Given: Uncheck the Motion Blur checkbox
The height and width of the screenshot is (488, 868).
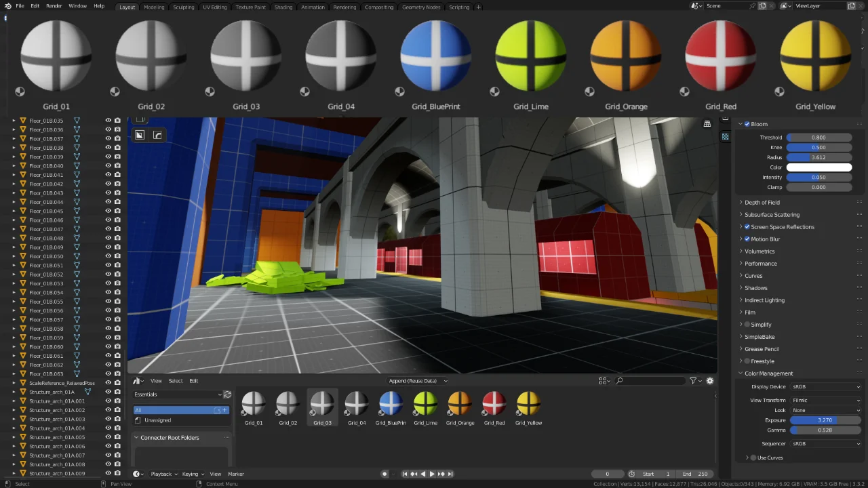Looking at the screenshot, I should pyautogui.click(x=747, y=239).
